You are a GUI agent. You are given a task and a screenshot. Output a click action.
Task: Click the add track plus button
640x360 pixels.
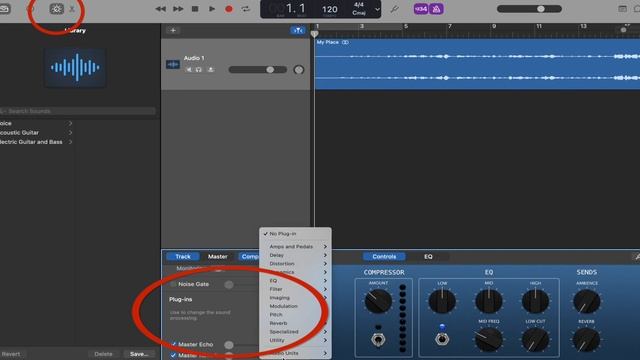coord(173,30)
